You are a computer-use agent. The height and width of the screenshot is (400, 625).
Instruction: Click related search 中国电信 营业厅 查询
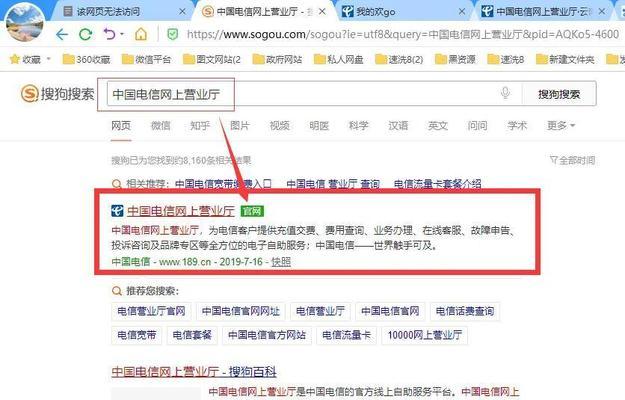click(x=333, y=184)
